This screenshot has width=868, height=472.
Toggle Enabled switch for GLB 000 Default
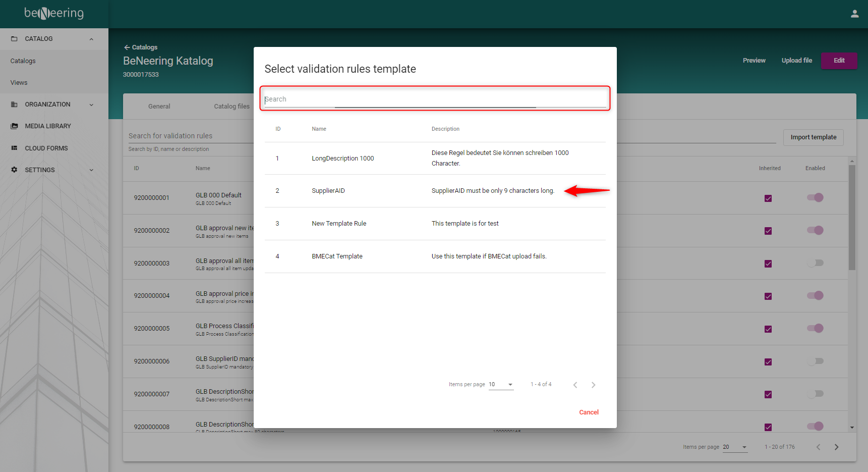815,197
